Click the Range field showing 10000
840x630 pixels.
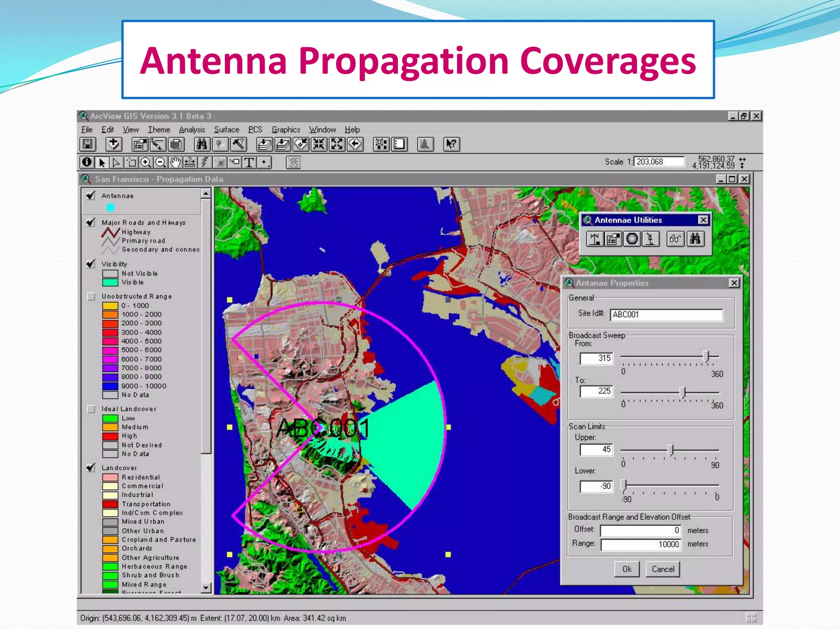[x=641, y=544]
